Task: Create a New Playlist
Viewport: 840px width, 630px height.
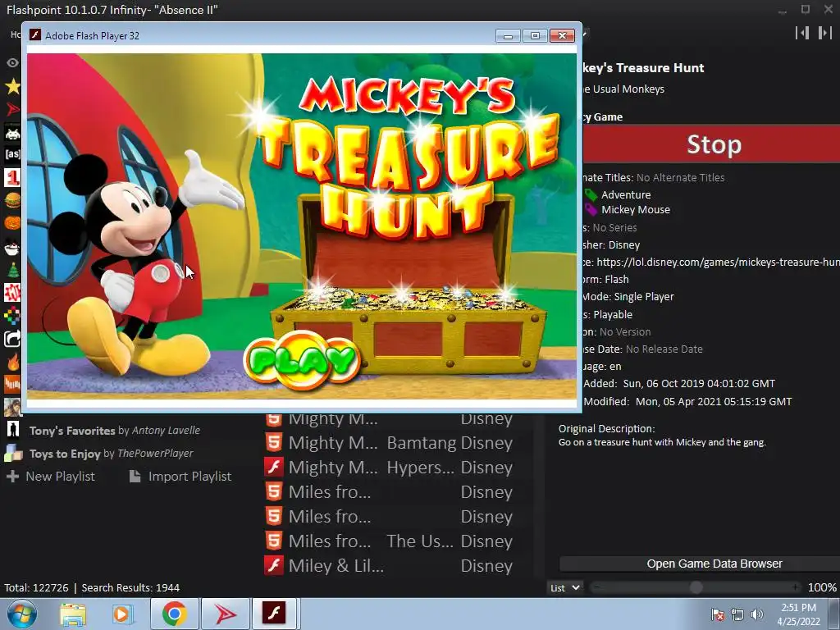Action: tap(50, 477)
